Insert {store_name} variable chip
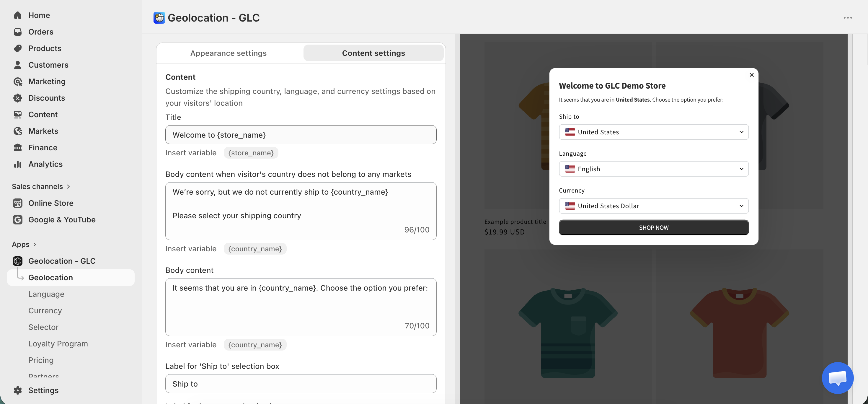 point(251,153)
